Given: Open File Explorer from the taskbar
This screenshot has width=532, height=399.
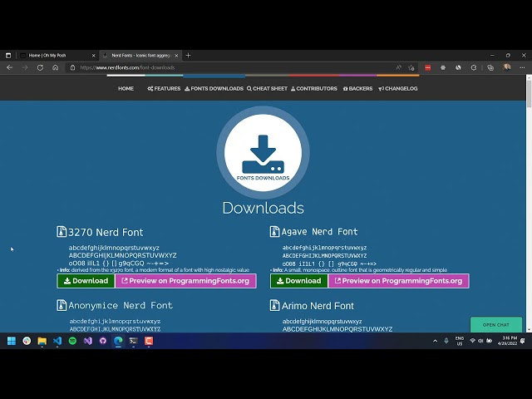Looking at the screenshot, I should click(42, 341).
